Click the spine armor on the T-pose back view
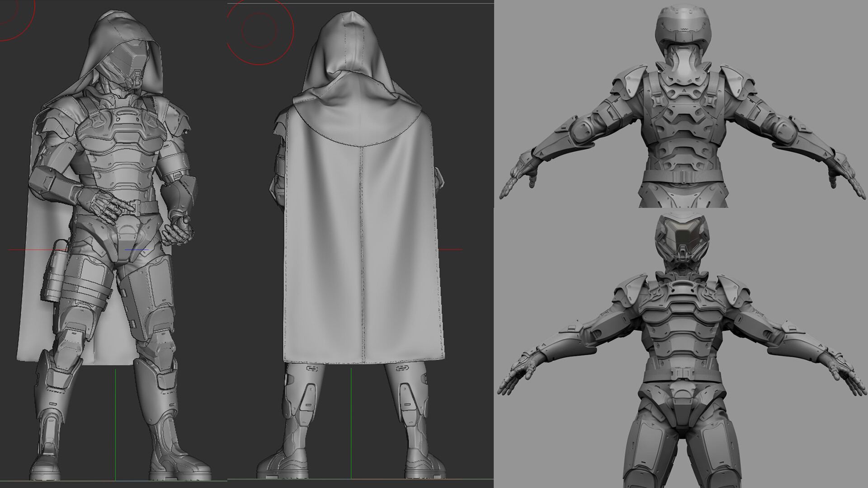The width and height of the screenshot is (868, 488). [x=684, y=117]
